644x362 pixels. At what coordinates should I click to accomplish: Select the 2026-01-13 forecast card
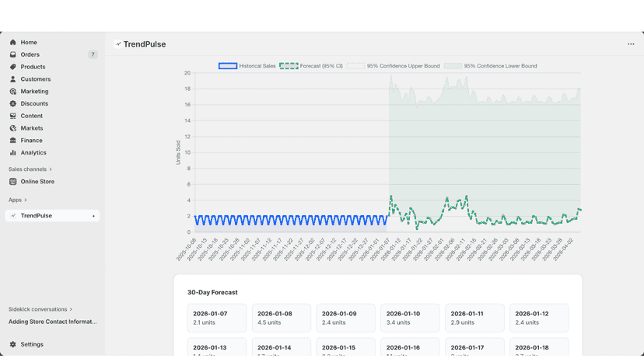click(x=217, y=347)
